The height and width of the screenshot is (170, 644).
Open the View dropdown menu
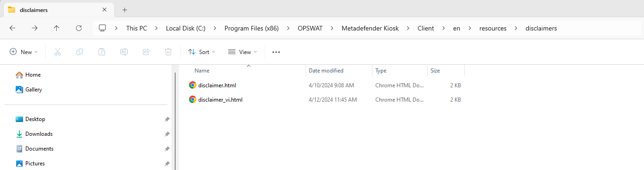pos(242,52)
